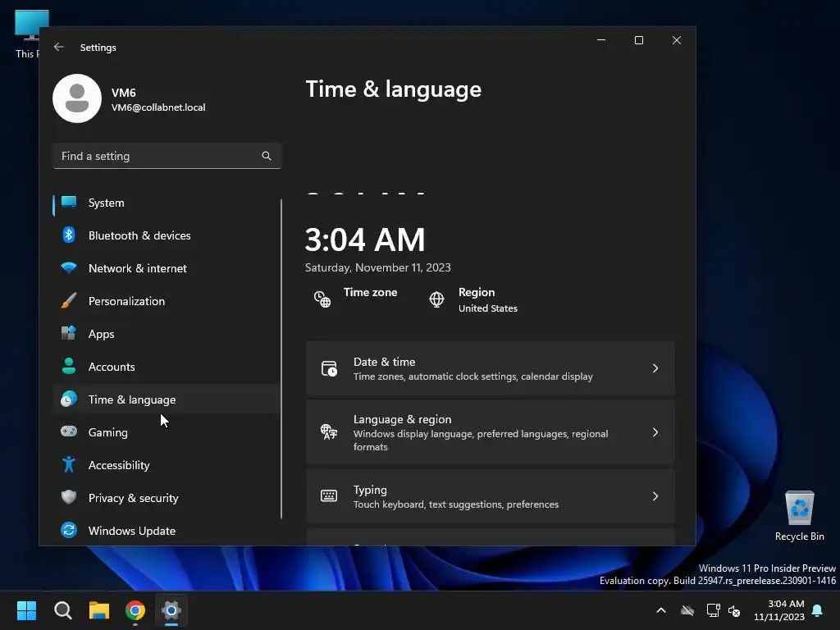Click the OneDrive cloud tray icon
The height and width of the screenshot is (630, 840).
687,610
